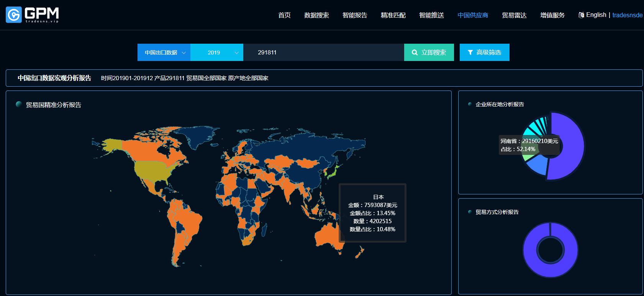Switch language to English
Screen dimensions: 644x296
(x=596, y=15)
